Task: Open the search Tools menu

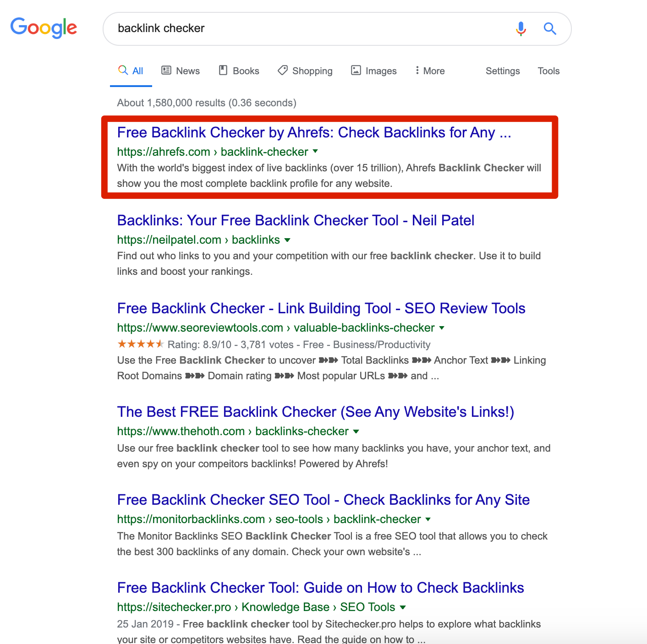Action: pyautogui.click(x=548, y=71)
